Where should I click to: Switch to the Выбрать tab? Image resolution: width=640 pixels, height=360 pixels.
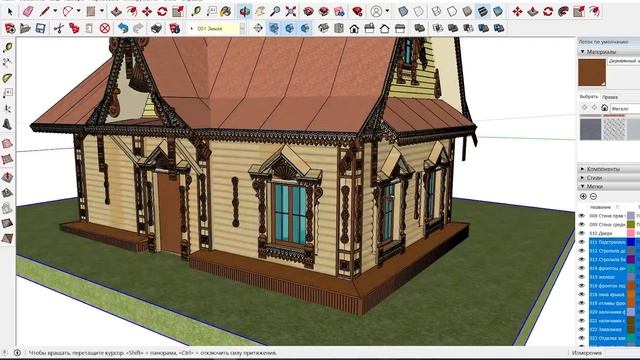point(589,97)
